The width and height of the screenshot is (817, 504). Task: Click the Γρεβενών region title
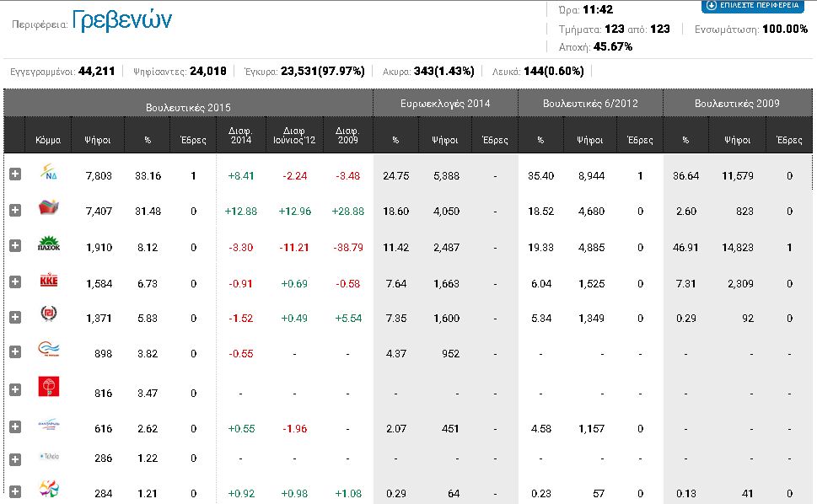122,22
